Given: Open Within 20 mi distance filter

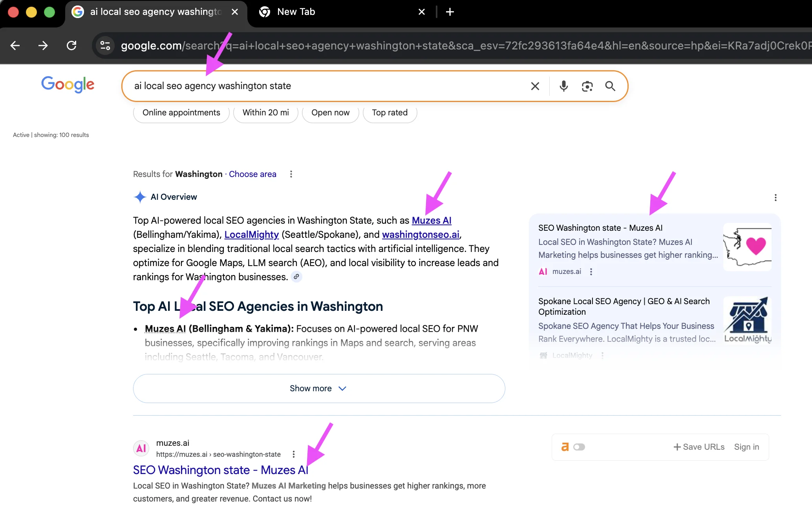Looking at the screenshot, I should coord(265,113).
